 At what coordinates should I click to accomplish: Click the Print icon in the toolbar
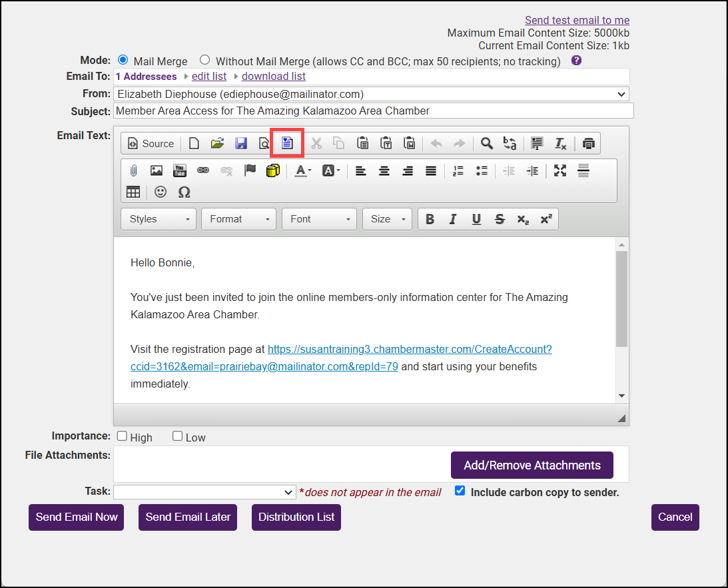click(588, 143)
